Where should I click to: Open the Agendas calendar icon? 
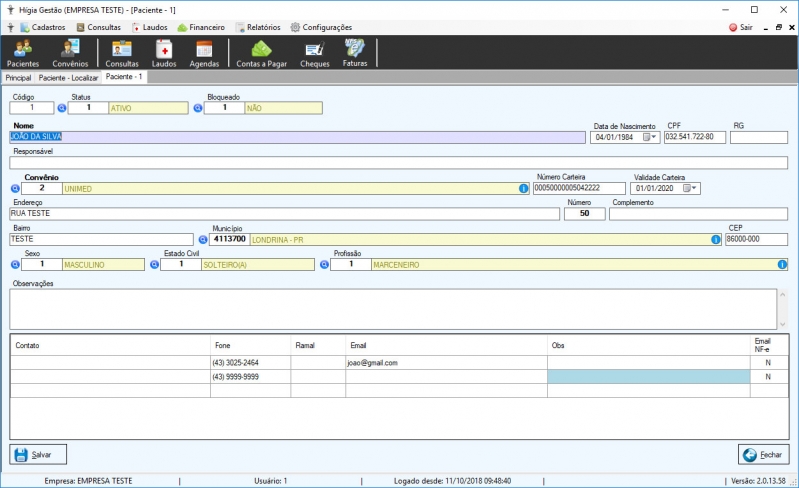(204, 53)
